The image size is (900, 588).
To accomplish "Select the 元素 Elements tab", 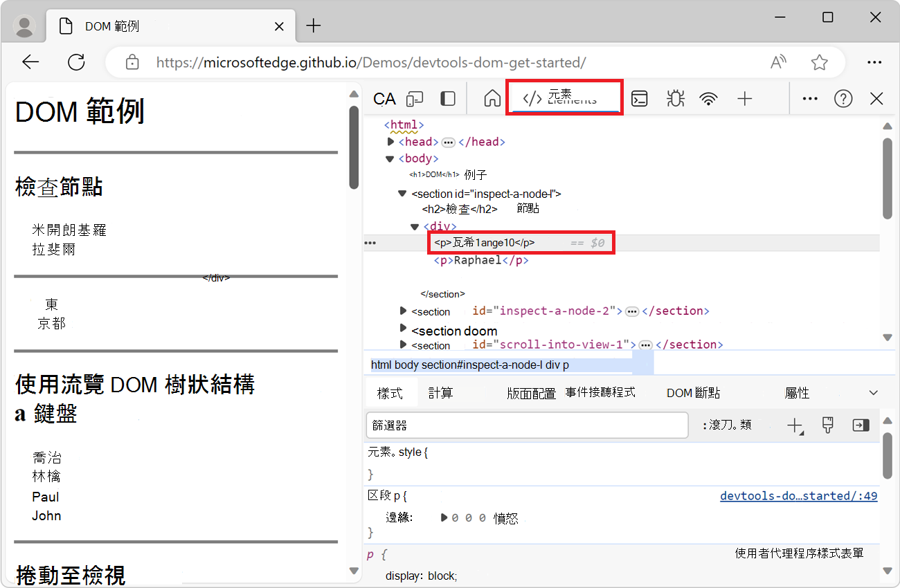I will tap(564, 98).
